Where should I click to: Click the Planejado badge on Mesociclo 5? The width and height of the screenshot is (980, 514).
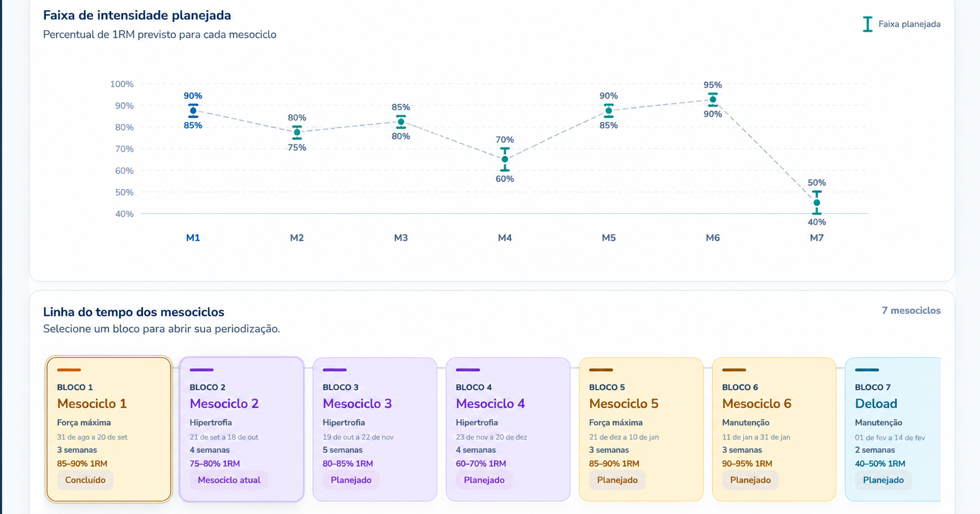click(x=617, y=480)
